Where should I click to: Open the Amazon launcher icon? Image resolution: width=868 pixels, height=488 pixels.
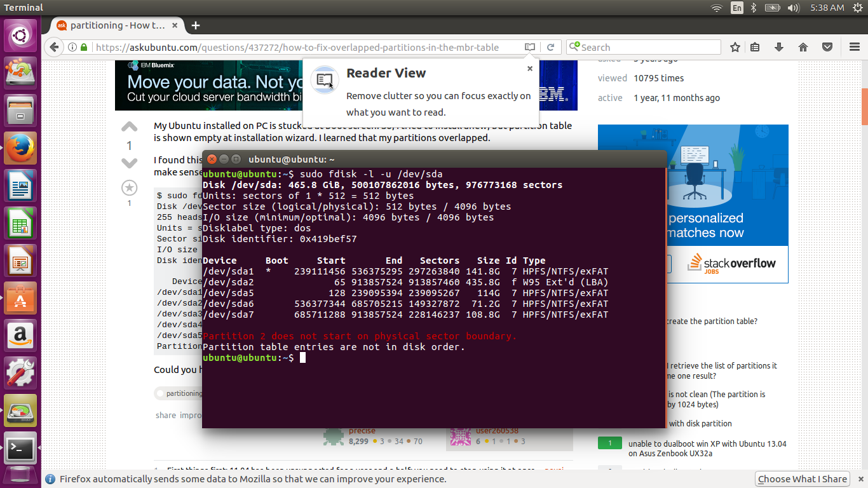tap(20, 335)
